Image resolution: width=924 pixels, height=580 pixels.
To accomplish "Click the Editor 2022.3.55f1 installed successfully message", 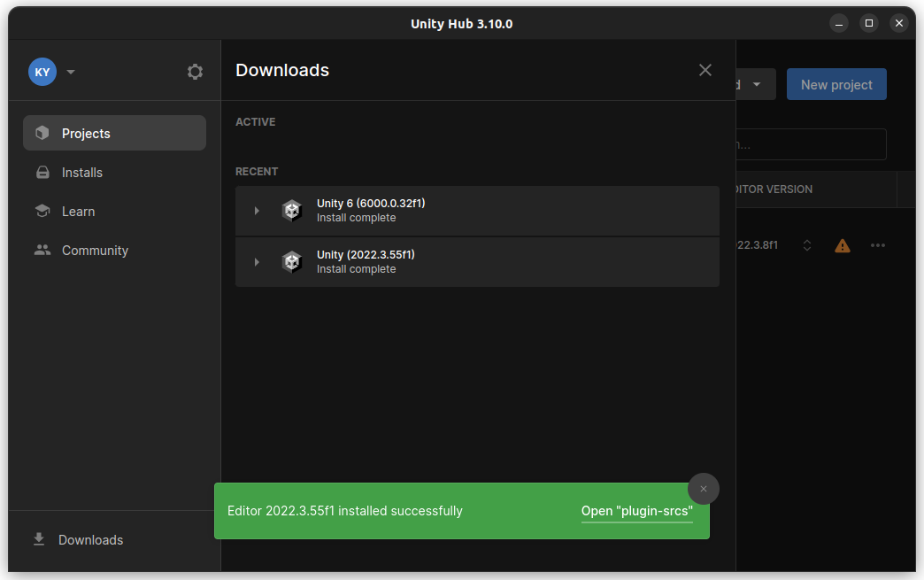I will [x=345, y=511].
